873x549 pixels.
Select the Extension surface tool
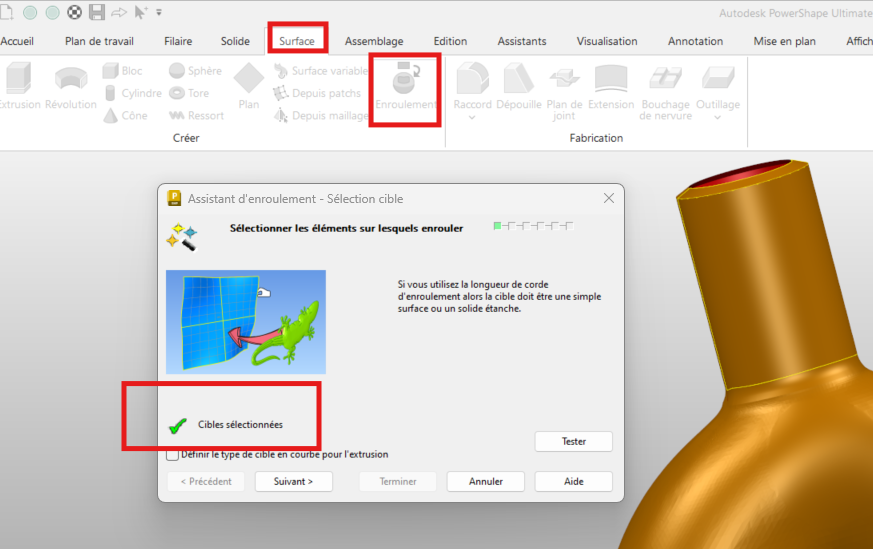(x=611, y=86)
